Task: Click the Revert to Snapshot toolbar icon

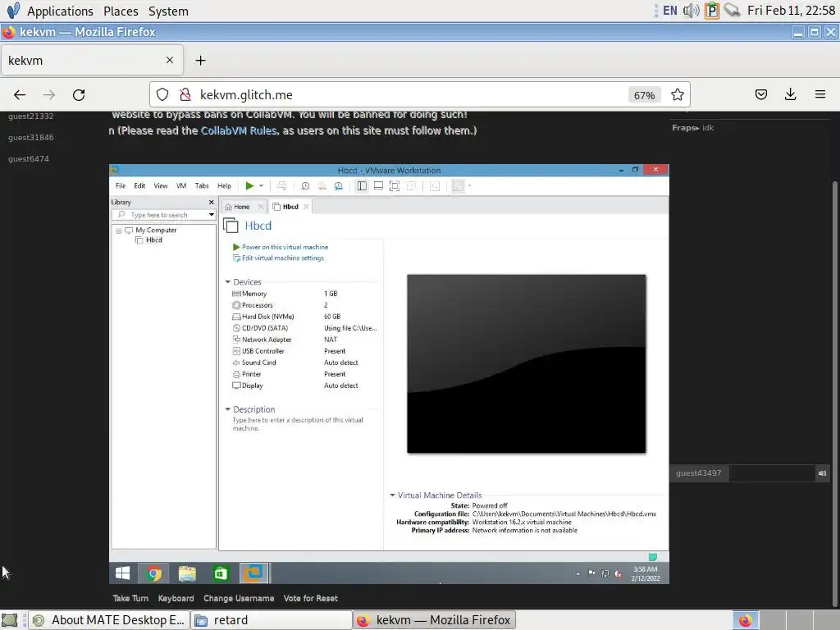Action: (x=322, y=186)
